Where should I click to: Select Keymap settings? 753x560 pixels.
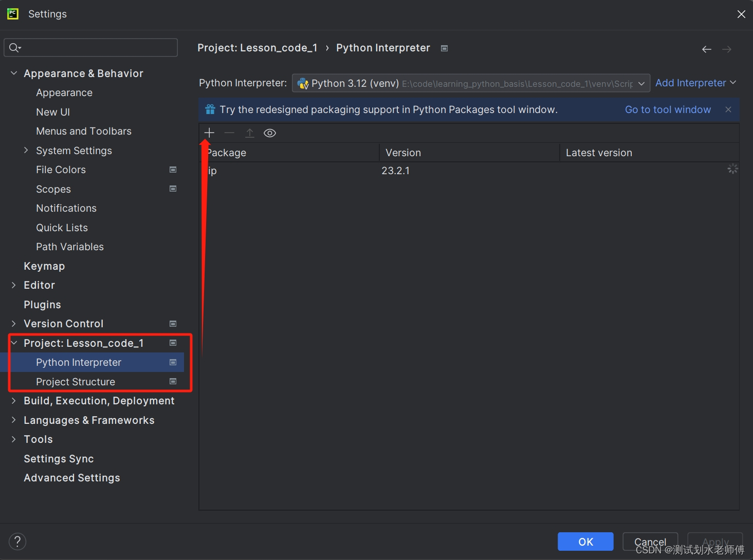click(x=44, y=266)
